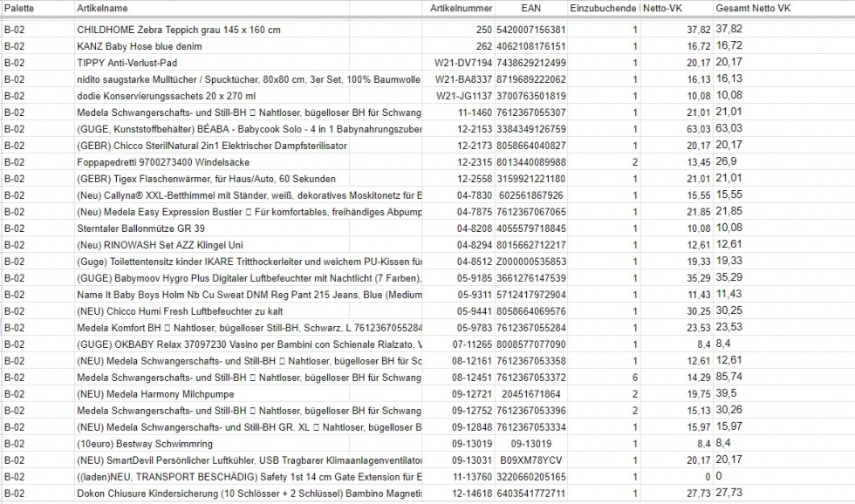The image size is (855, 504).
Task: Click the KANZ Baby Hose blue denim cell
Action: click(140, 46)
